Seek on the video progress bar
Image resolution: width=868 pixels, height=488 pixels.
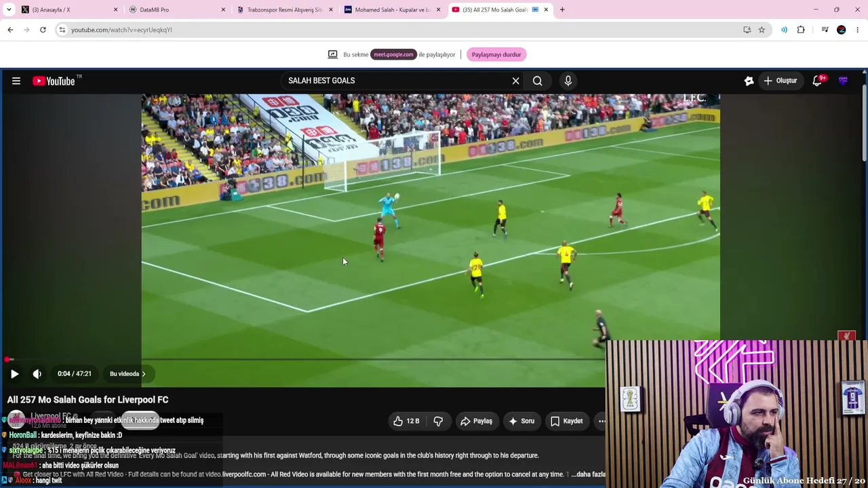point(305,359)
